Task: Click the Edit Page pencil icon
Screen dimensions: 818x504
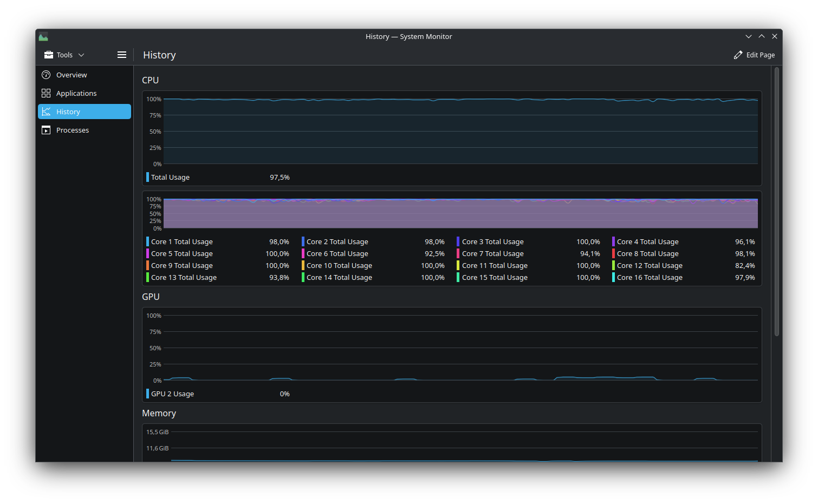Action: [x=738, y=55]
